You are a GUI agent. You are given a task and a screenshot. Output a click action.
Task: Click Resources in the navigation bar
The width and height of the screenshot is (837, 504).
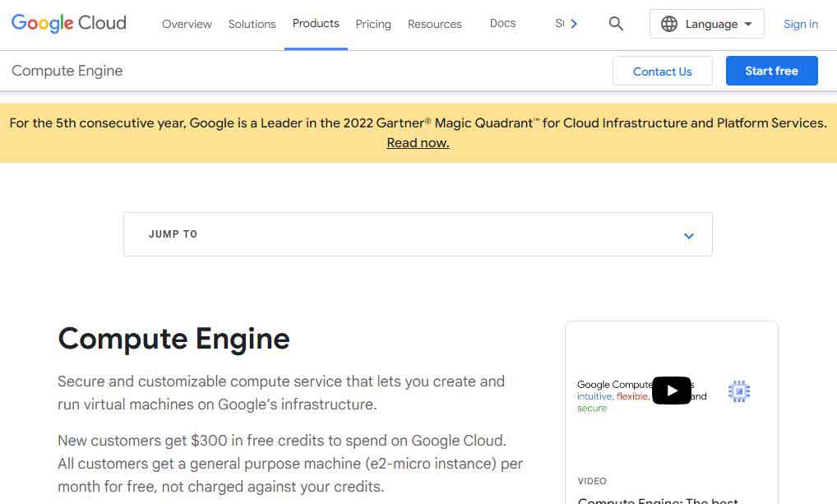434,24
